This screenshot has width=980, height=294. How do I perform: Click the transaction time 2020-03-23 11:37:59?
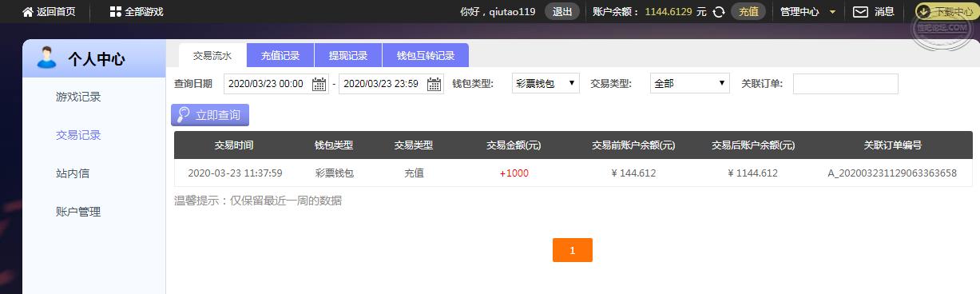click(235, 173)
